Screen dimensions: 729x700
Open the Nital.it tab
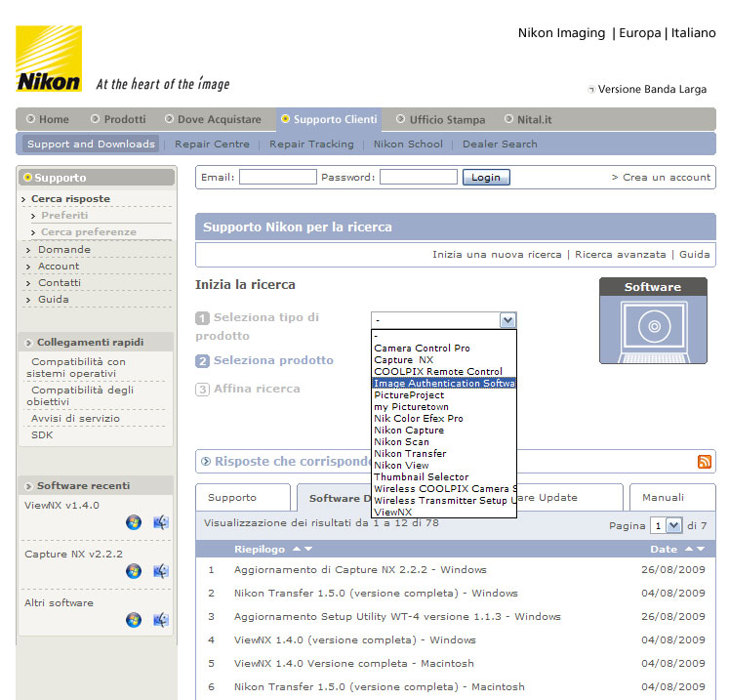tap(529, 119)
